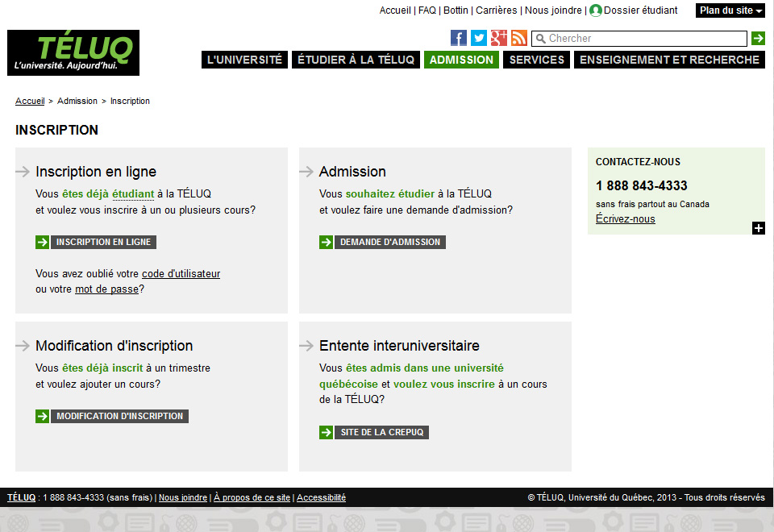Image resolution: width=774 pixels, height=532 pixels.
Task: Open the mot de passe link
Action: [x=106, y=289]
